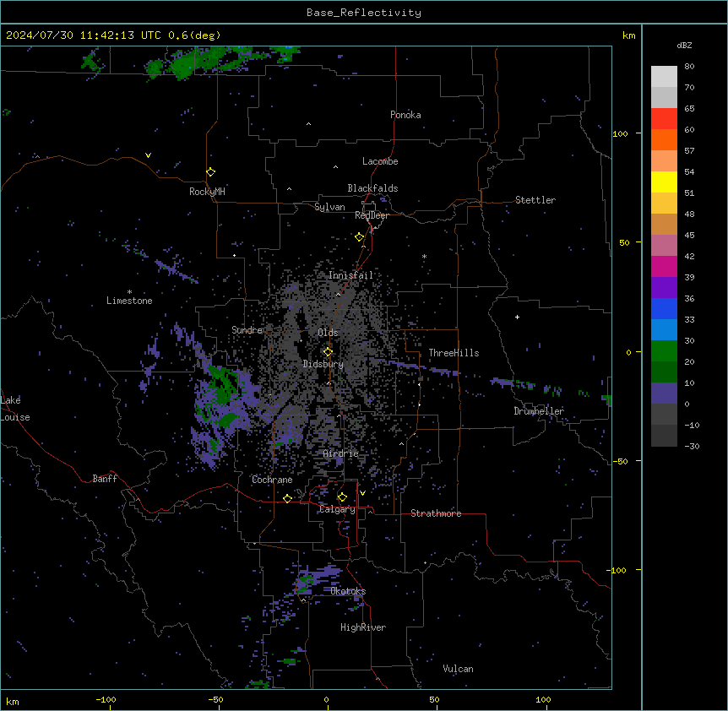The height and width of the screenshot is (711, 728).
Task: Select the Cochrane label
Action: click(272, 480)
